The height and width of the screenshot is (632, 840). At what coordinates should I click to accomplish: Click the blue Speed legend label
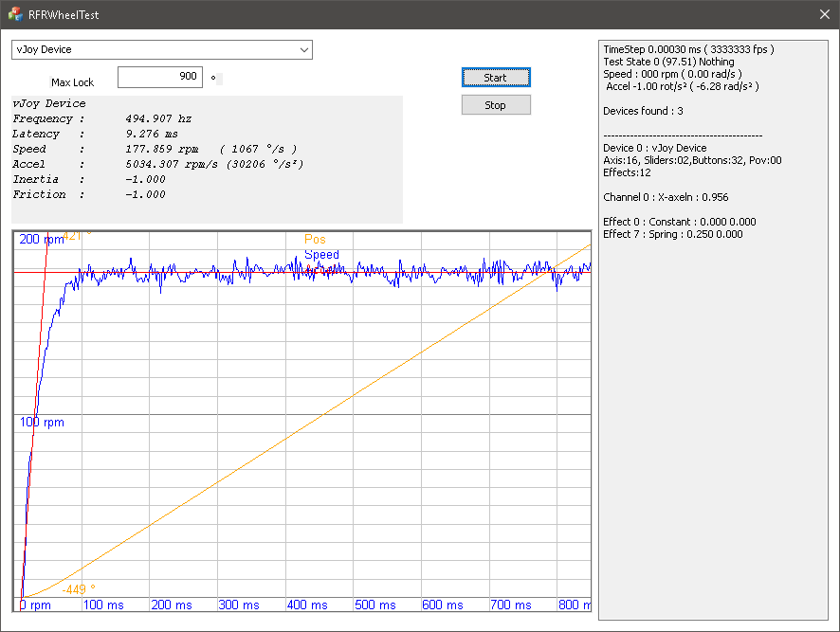(x=321, y=254)
